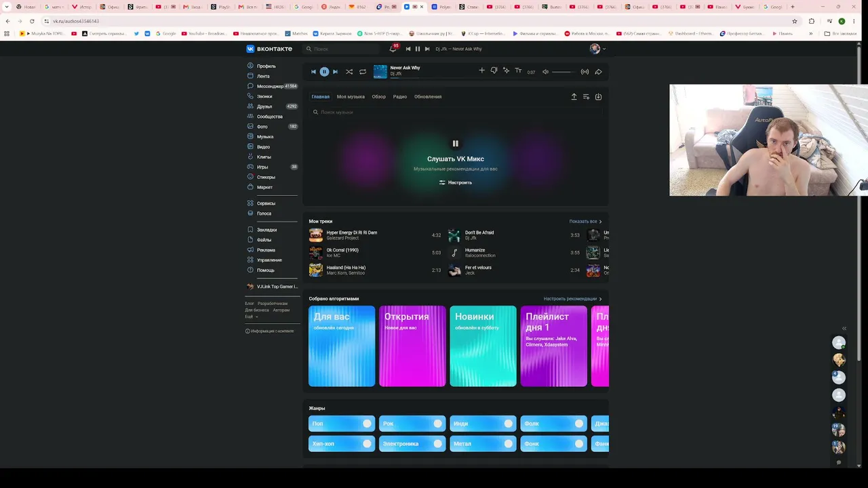868x488 pixels.
Task: Dislike the current track
Action: click(x=494, y=70)
